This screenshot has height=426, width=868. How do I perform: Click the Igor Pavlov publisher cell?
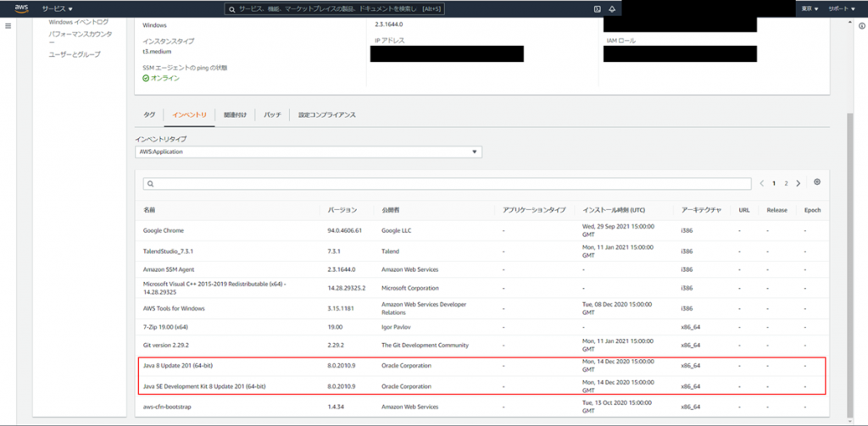(x=397, y=327)
